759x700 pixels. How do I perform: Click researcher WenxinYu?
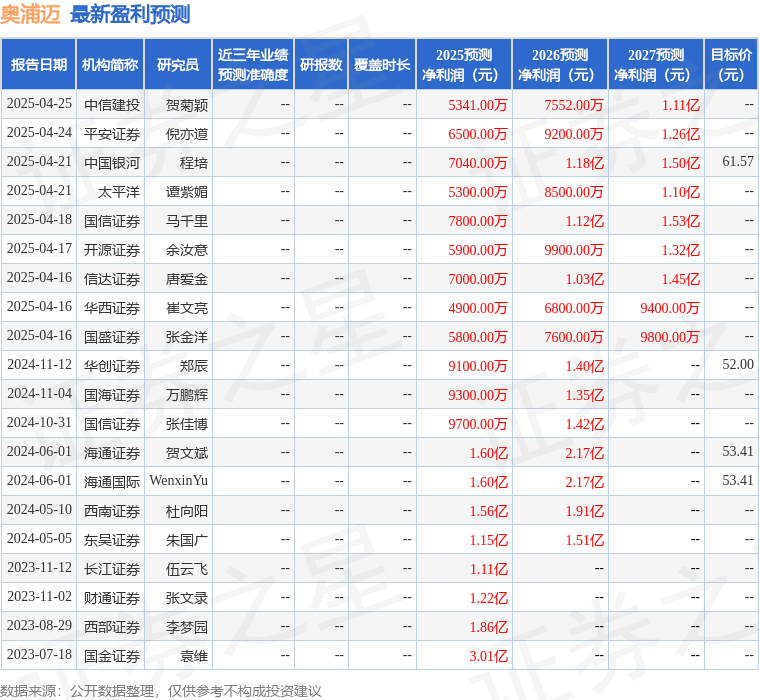[179, 481]
